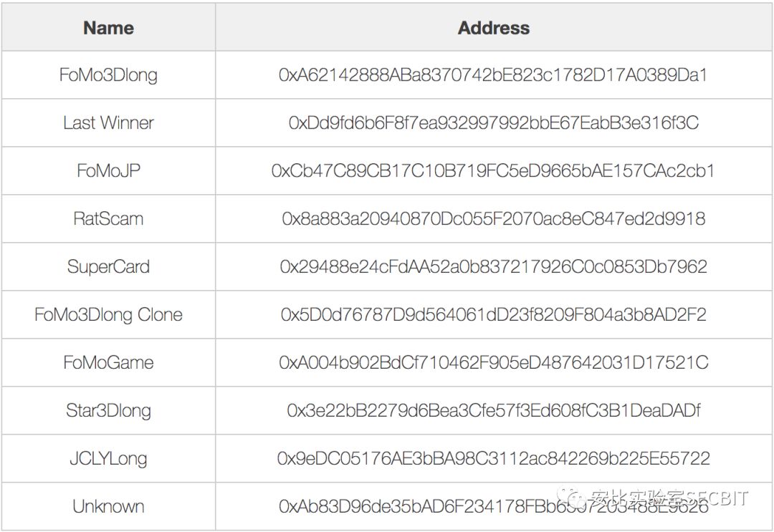The width and height of the screenshot is (774, 532).
Task: Click the Address column header
Action: (494, 28)
